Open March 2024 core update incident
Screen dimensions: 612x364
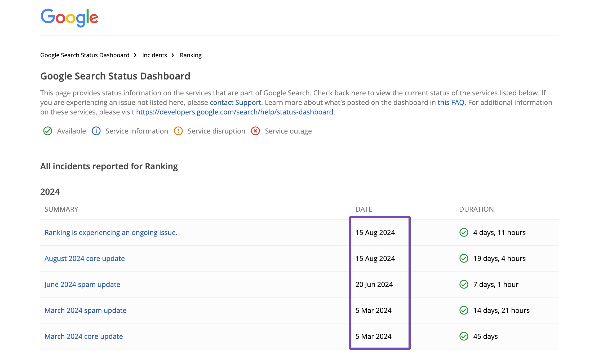[x=84, y=336]
